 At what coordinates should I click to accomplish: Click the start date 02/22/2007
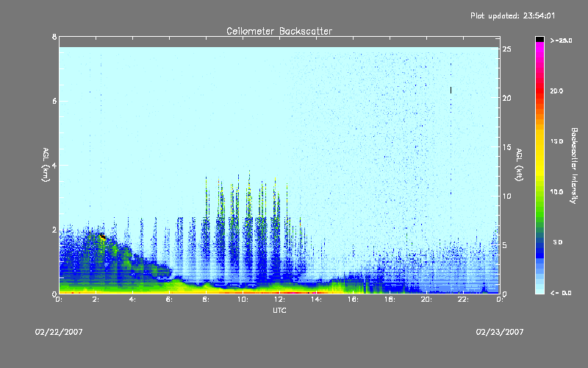(x=59, y=332)
